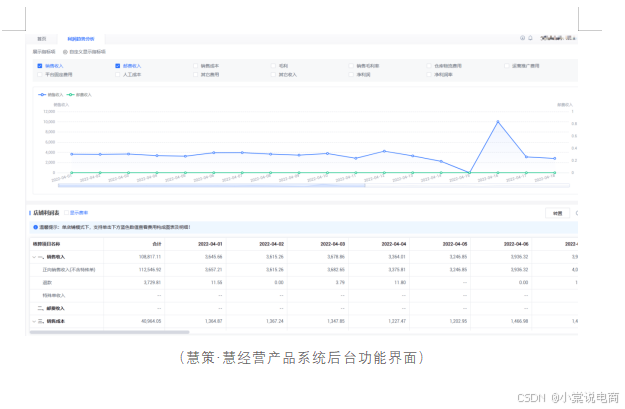
Task: Enable the 销售毛利率 indicator checkbox
Action: (x=351, y=66)
